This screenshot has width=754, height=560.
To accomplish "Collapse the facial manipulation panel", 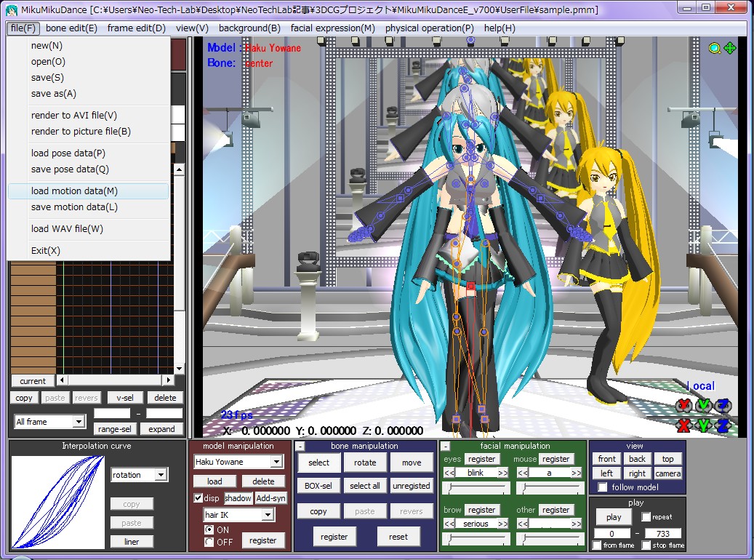I will tap(446, 447).
